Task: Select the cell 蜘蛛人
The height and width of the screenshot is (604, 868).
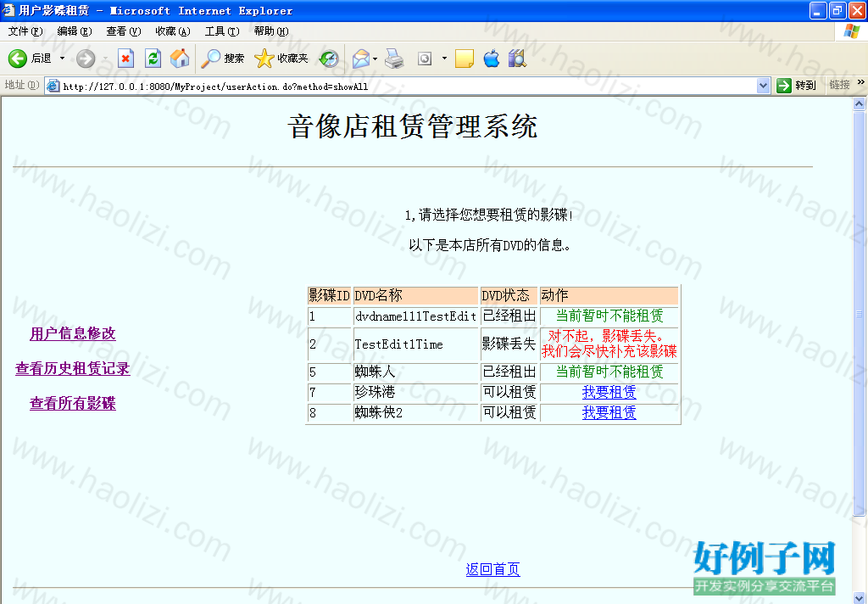Action: pos(415,372)
